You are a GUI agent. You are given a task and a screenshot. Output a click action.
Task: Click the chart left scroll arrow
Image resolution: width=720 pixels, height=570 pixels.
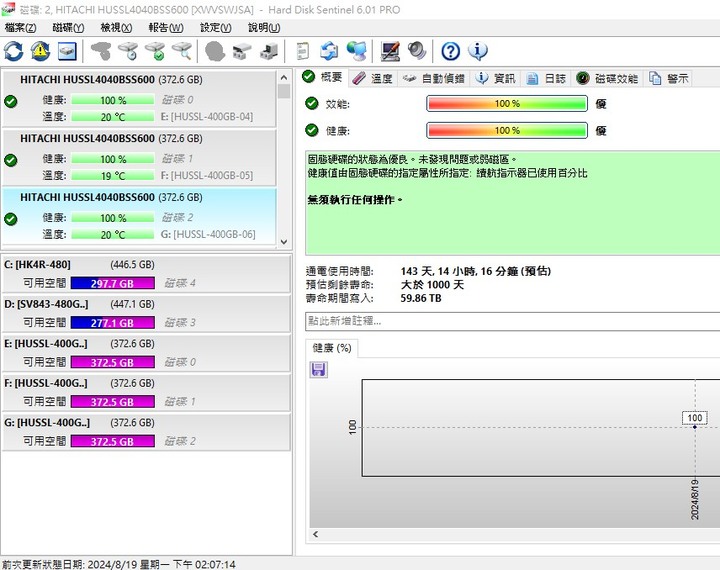pyautogui.click(x=315, y=534)
